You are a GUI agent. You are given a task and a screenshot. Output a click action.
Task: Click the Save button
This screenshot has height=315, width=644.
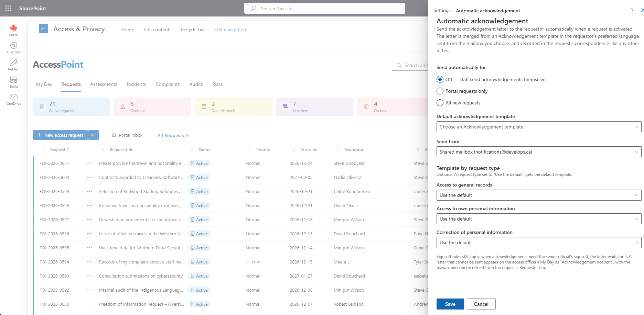pyautogui.click(x=450, y=304)
